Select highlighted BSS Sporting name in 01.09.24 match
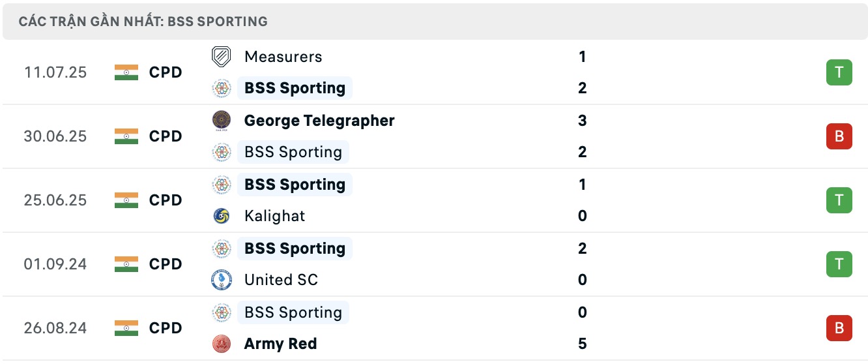Viewport: 868px width, 364px height. 295,249
